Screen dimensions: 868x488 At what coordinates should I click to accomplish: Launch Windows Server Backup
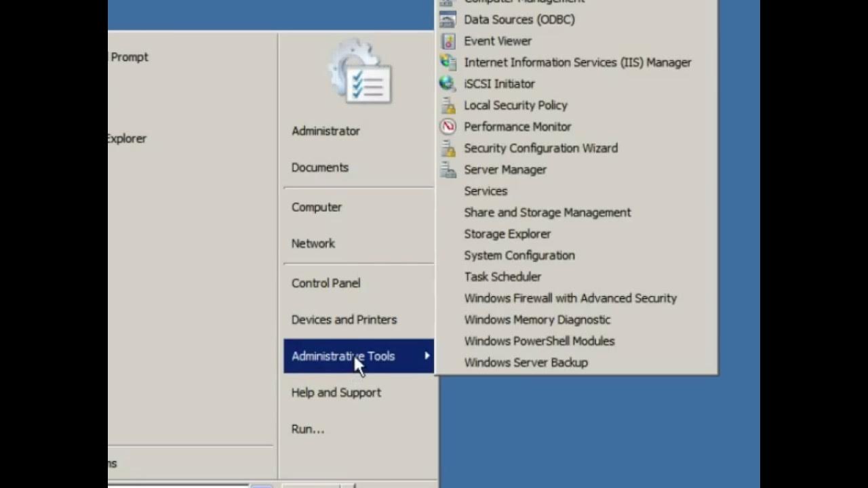click(526, 363)
